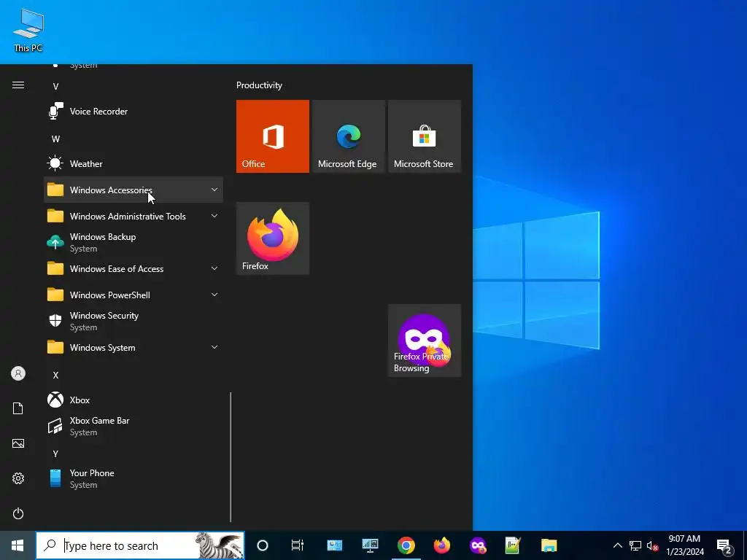Expand Windows Ease of Access chevron
This screenshot has height=560, width=747.
(x=214, y=268)
